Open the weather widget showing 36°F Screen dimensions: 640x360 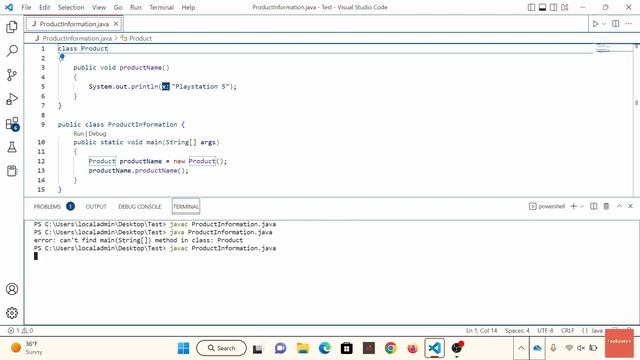pyautogui.click(x=27, y=348)
